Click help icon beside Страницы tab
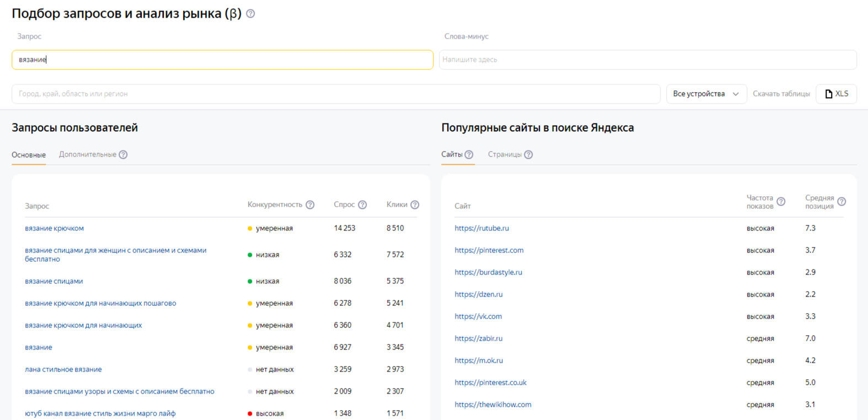The width and height of the screenshot is (868, 420). (528, 155)
